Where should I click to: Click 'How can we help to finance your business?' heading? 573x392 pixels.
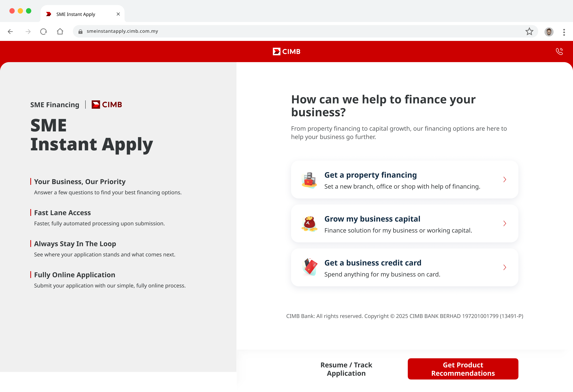[x=383, y=106]
